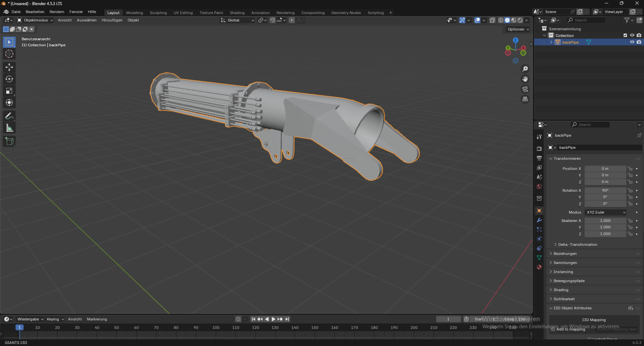Click the zoom magnifier in viewport
The image size is (644, 346).
(x=525, y=69)
